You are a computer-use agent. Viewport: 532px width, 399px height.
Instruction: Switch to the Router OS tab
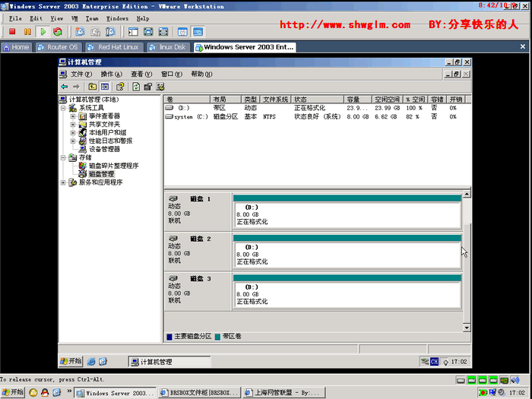click(x=58, y=47)
